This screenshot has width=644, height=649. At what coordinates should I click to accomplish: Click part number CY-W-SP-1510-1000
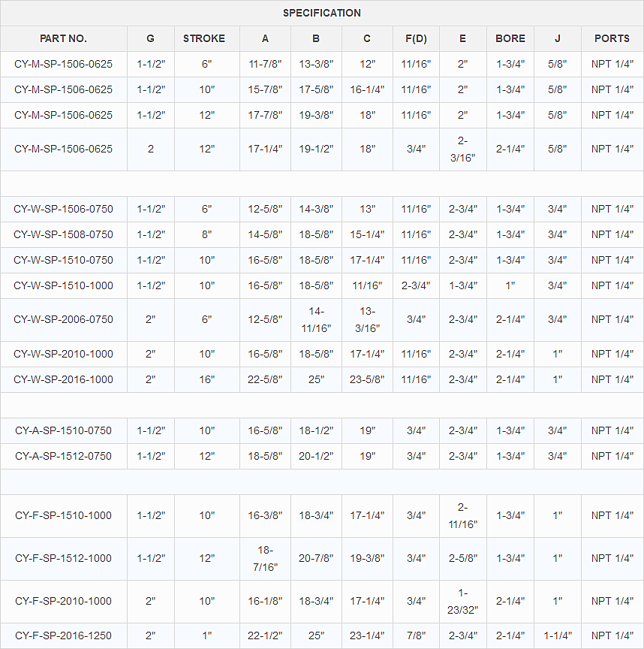[63, 285]
